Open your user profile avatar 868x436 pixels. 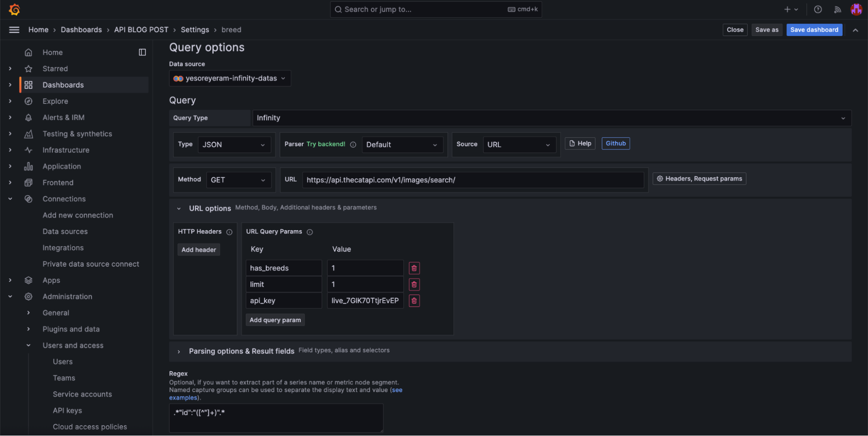[856, 9]
